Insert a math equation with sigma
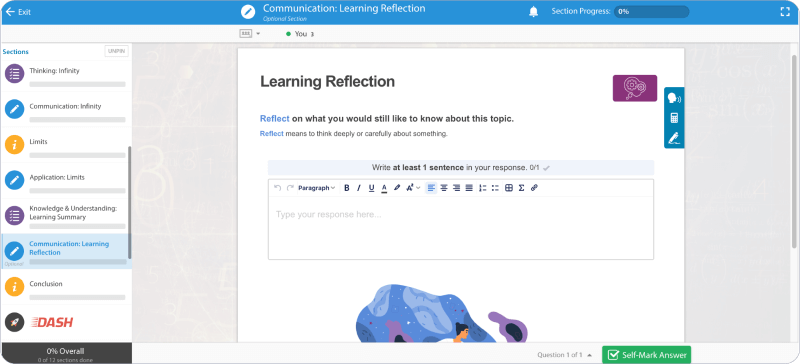Viewport: 800px width, 364px height. pos(521,188)
